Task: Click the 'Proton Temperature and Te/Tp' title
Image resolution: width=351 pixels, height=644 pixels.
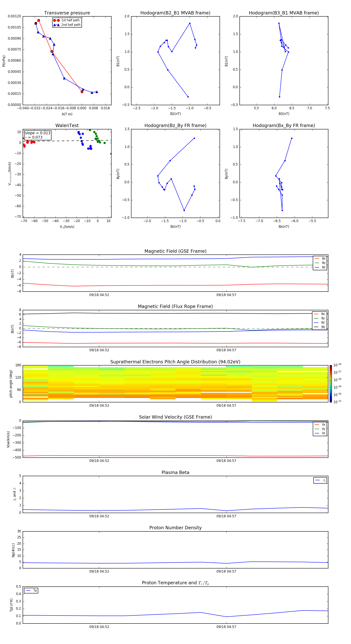Action: click(x=175, y=583)
